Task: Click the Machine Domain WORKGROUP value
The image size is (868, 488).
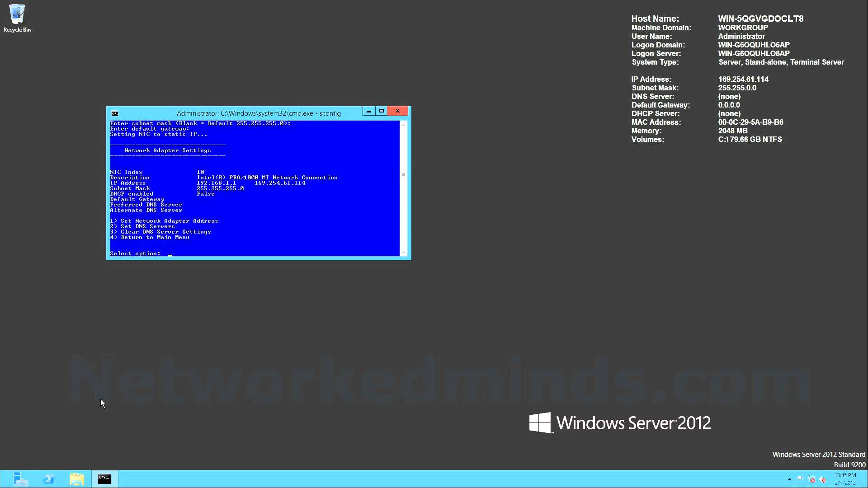Action: pos(743,28)
